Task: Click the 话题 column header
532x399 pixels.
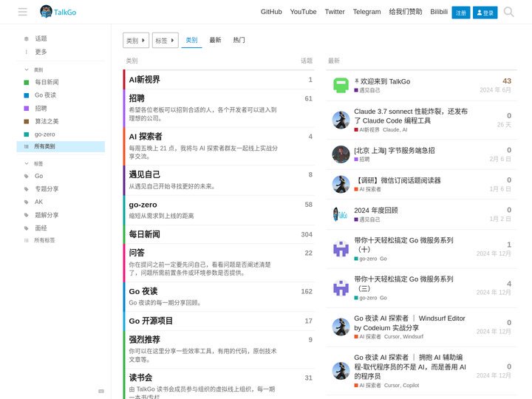Action: click(x=307, y=61)
